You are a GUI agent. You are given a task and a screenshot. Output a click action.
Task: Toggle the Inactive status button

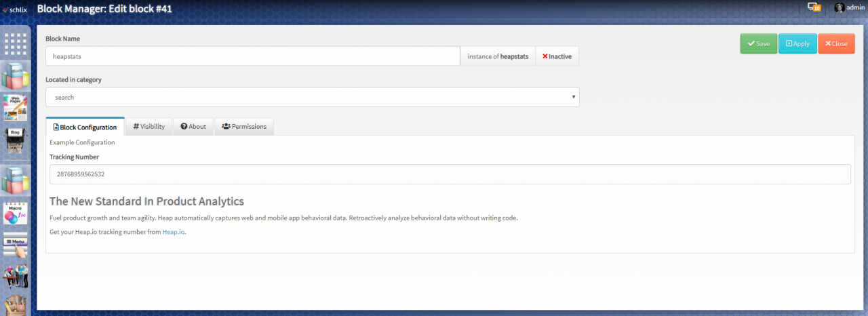[x=557, y=56]
